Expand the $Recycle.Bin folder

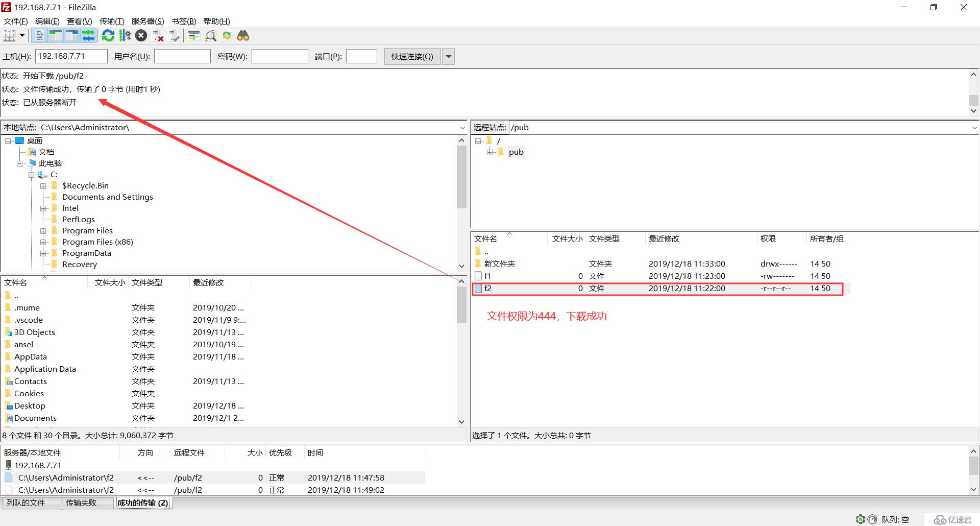coord(43,186)
